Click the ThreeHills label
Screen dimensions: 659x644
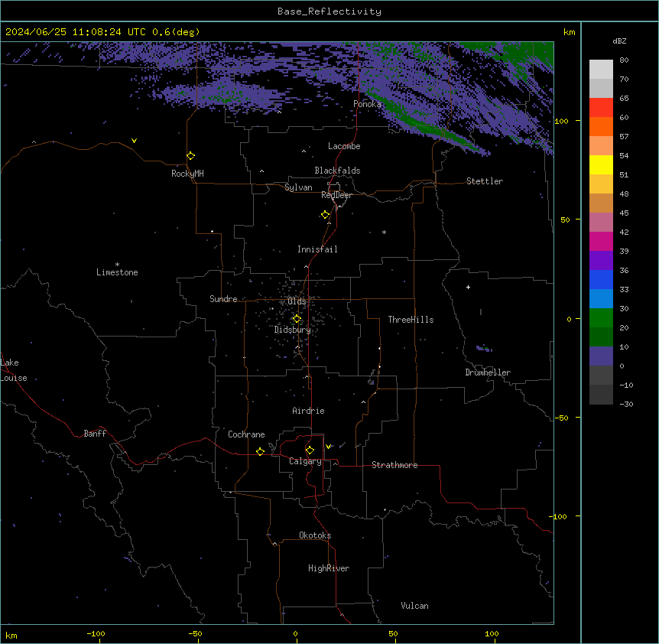pyautogui.click(x=411, y=320)
